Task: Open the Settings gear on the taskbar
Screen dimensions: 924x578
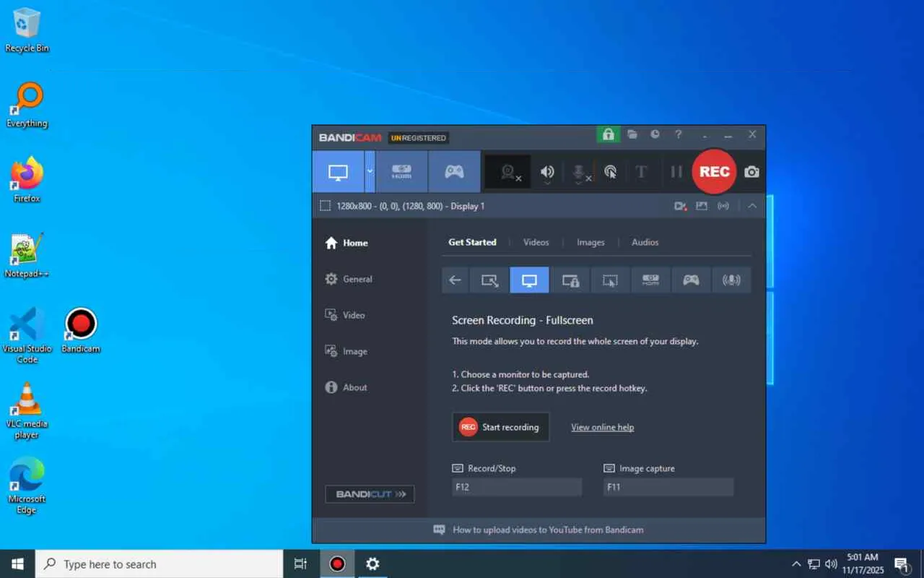Action: (372, 564)
